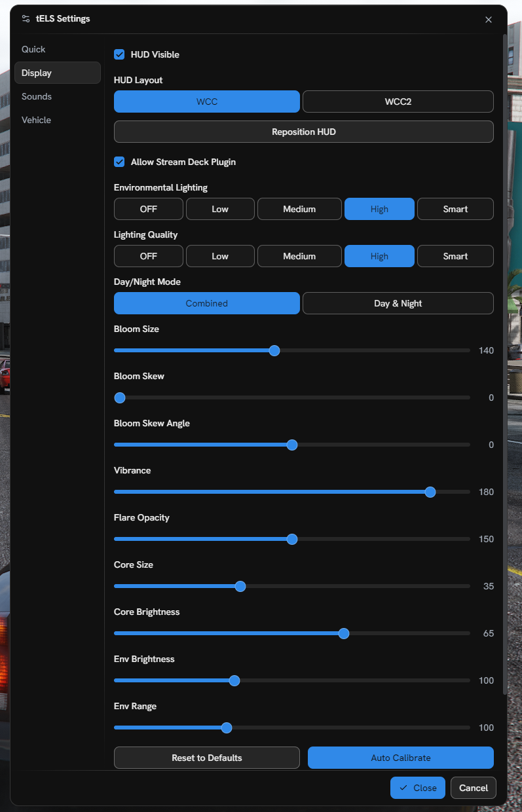Screen dimensions: 522x812
Task: Click the Reset to Defaults button
Action: point(207,758)
